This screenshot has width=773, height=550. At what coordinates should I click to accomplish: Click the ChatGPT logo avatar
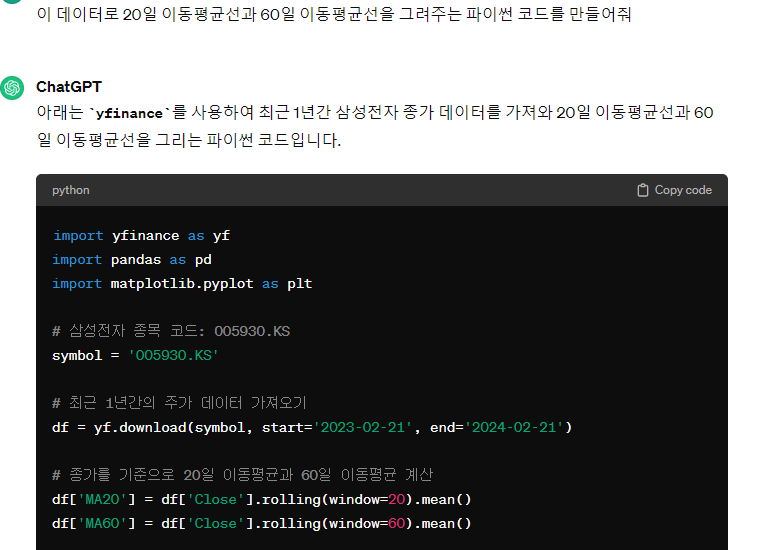(x=12, y=88)
